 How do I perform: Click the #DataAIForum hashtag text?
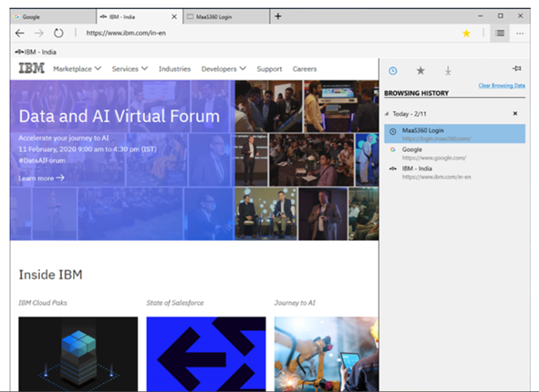[x=42, y=160]
